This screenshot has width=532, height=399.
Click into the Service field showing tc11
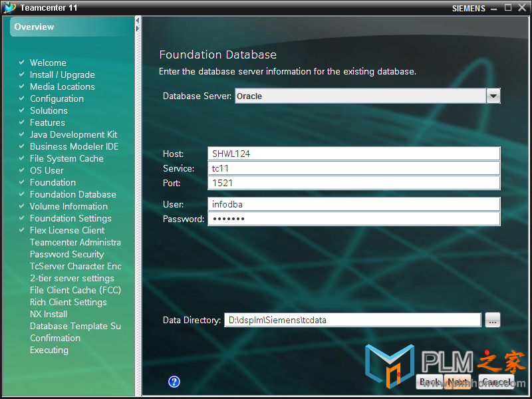click(354, 168)
